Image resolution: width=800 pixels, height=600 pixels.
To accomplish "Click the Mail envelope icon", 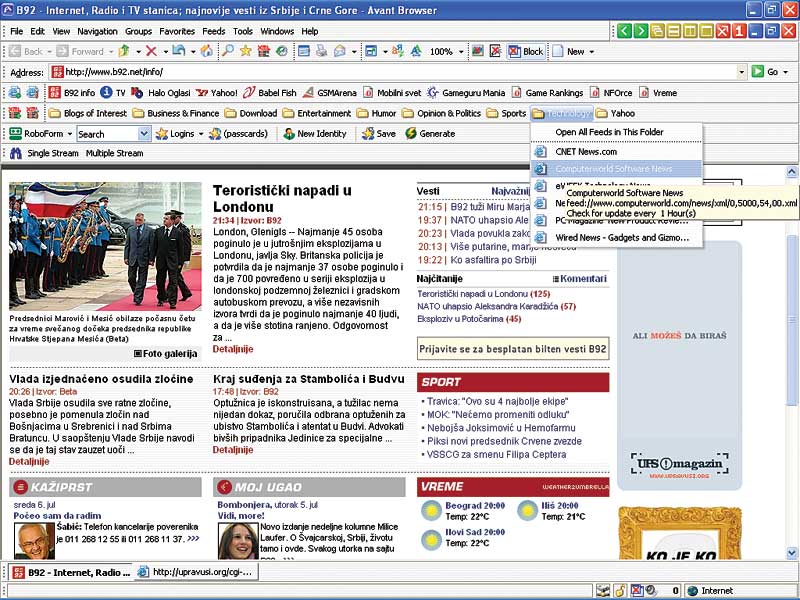I will click(x=340, y=51).
